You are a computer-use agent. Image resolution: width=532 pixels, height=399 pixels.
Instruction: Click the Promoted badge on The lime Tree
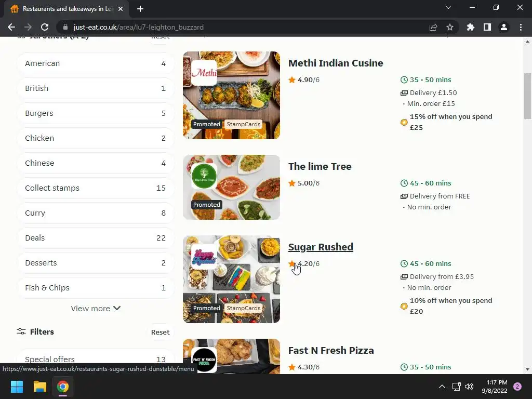pyautogui.click(x=207, y=205)
